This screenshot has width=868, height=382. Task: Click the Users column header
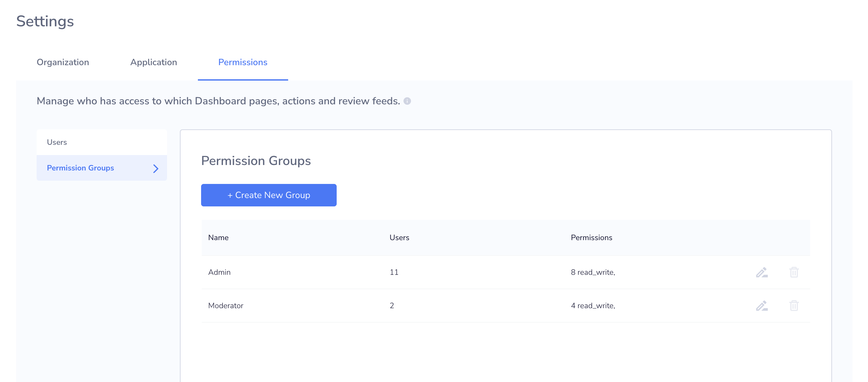pos(399,238)
